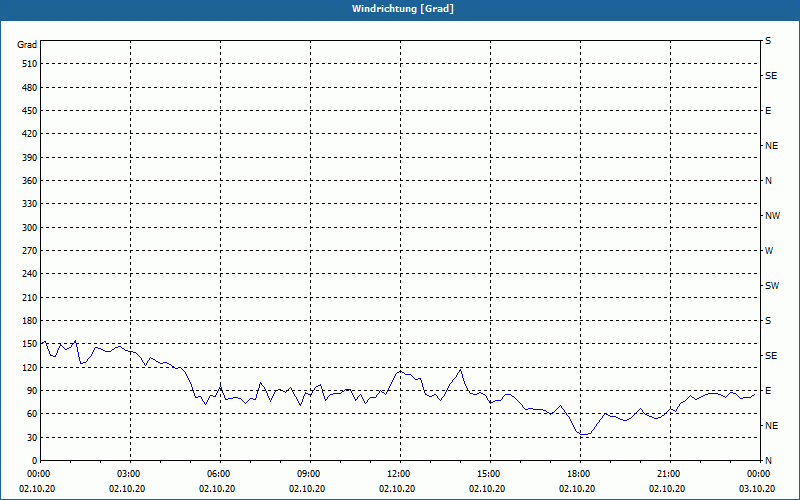Screen dimensions: 800x500
Task: Click the W compass label on the right axis
Action: click(769, 251)
